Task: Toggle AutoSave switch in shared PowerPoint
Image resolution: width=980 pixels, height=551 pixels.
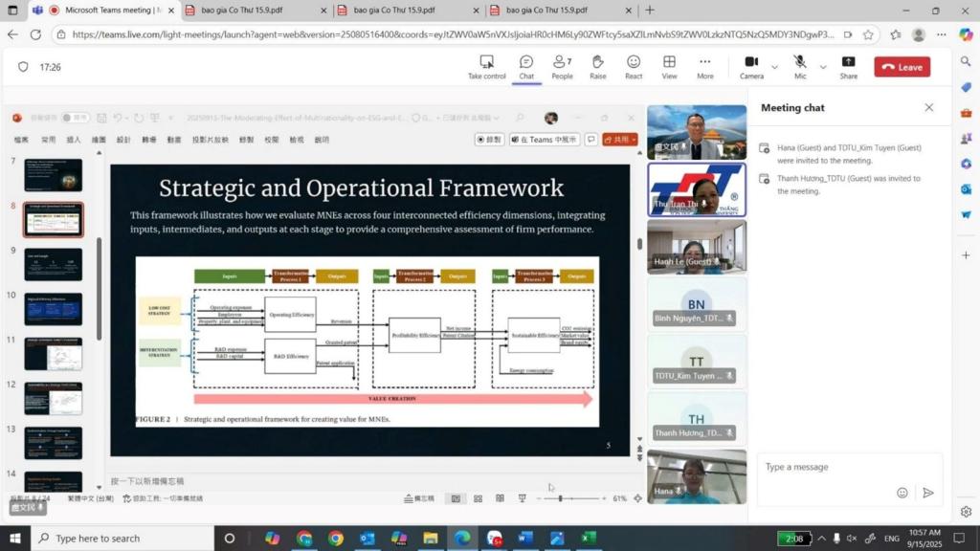Action: coord(75,118)
